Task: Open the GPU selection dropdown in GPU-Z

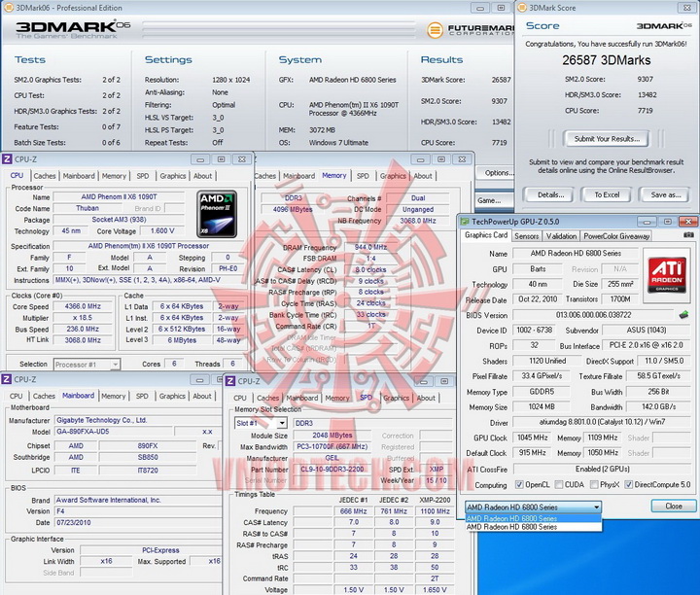Action: 533,507
